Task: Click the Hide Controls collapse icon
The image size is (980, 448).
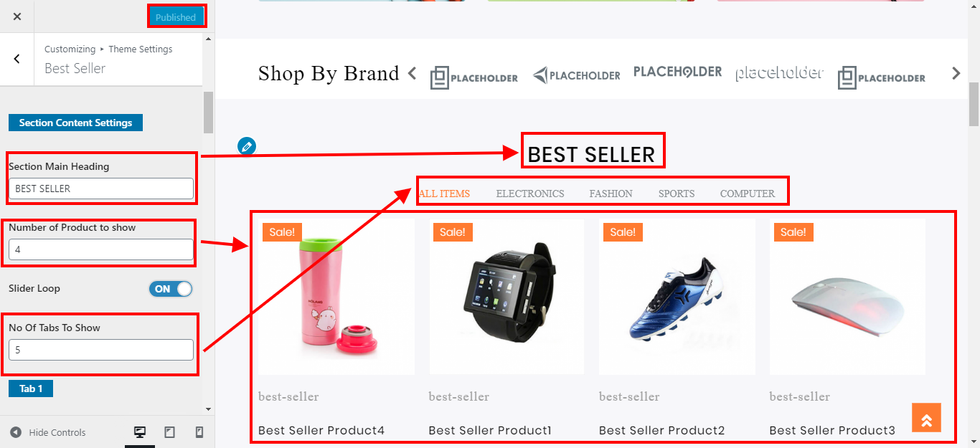Action: pyautogui.click(x=16, y=432)
